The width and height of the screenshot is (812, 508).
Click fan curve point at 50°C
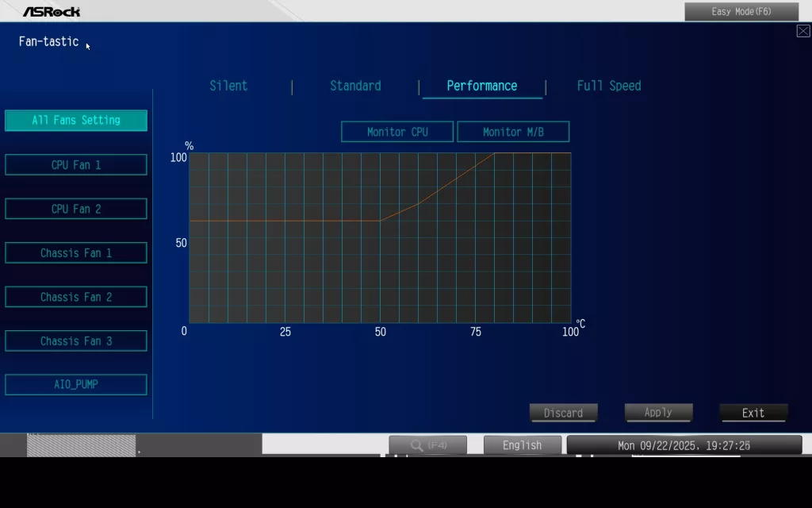click(380, 221)
